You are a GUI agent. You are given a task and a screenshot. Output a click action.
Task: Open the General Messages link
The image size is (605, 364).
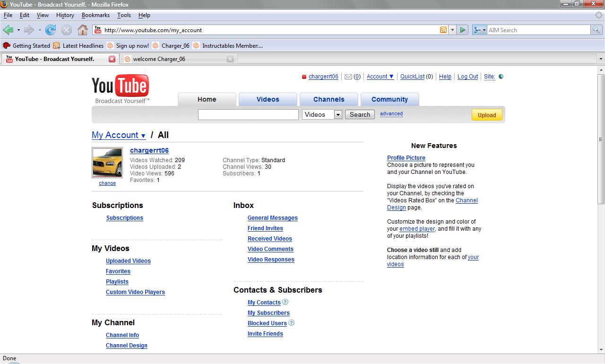point(273,218)
